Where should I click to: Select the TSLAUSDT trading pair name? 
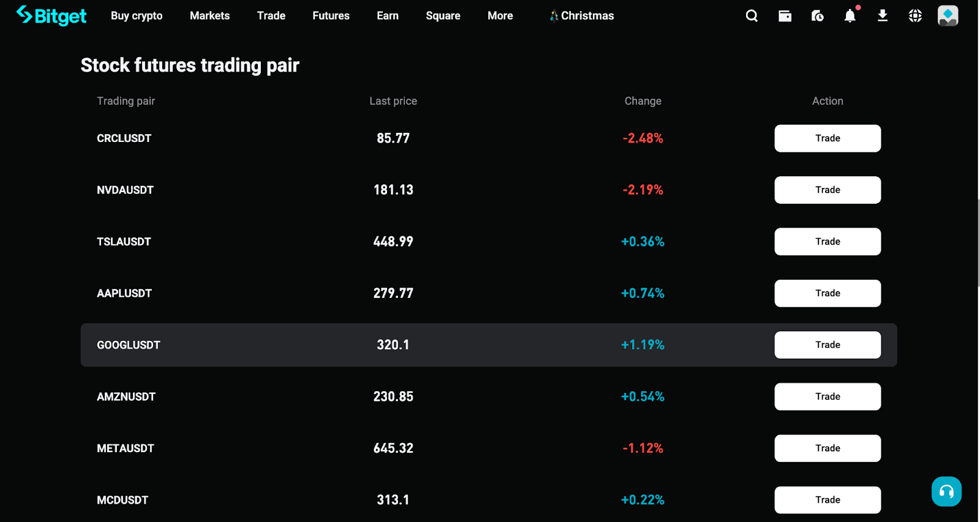tap(124, 242)
